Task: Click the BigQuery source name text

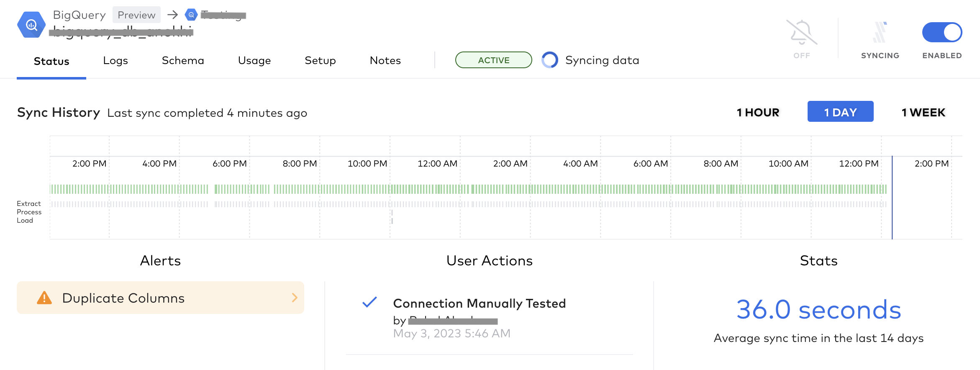Action: click(79, 15)
